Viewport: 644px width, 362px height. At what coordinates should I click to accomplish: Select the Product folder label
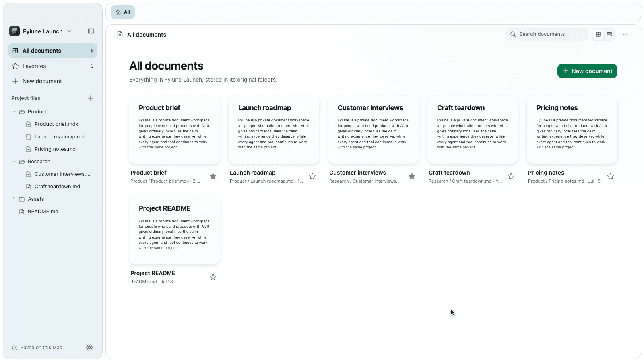[37, 112]
